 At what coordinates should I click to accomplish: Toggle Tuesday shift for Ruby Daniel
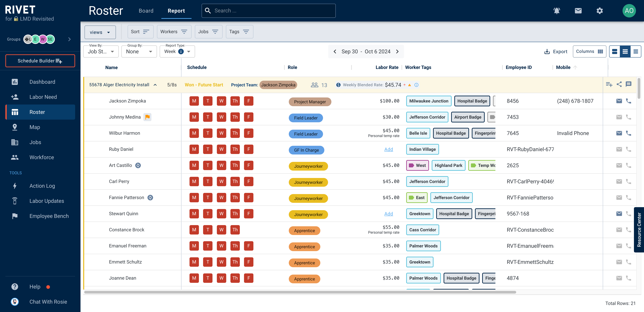click(208, 149)
